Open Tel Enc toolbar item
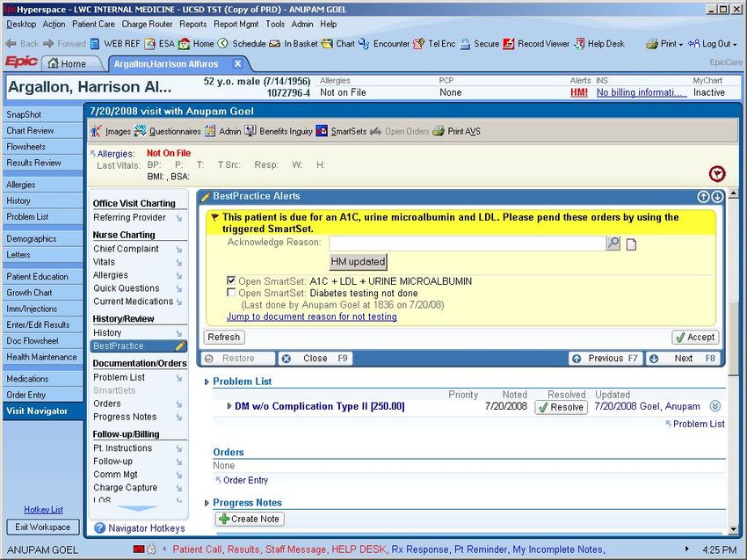The height and width of the screenshot is (560, 747). click(434, 44)
